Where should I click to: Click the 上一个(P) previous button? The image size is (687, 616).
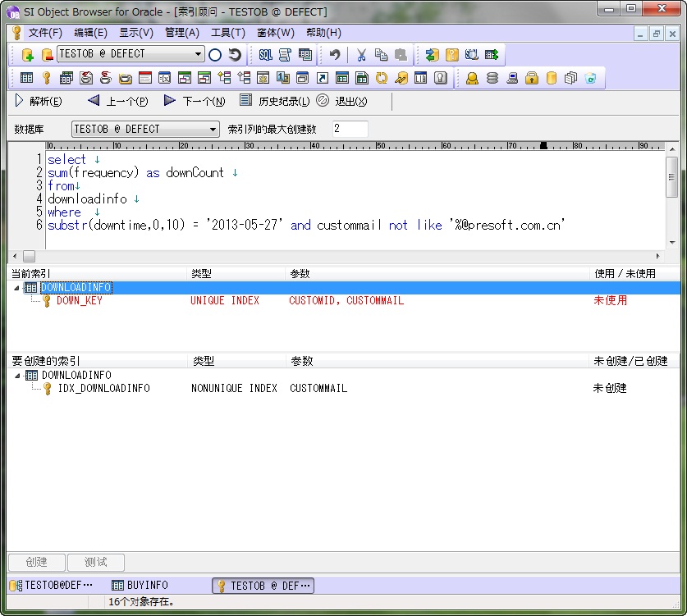click(x=118, y=101)
